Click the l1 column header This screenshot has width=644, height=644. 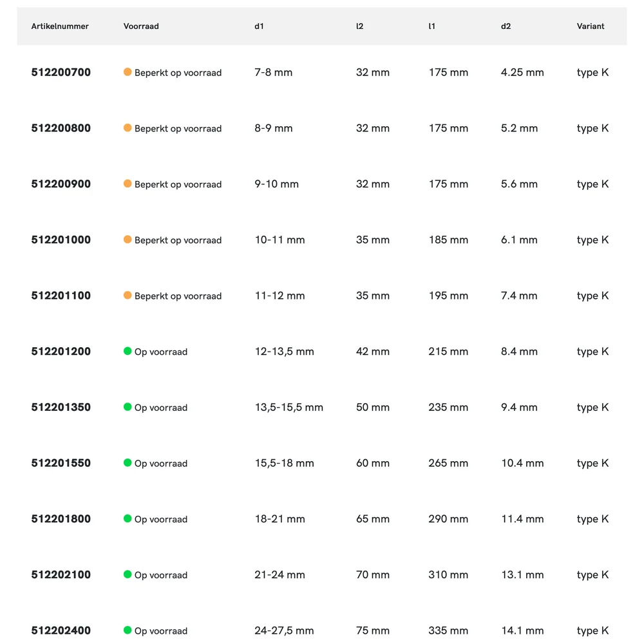pyautogui.click(x=431, y=26)
